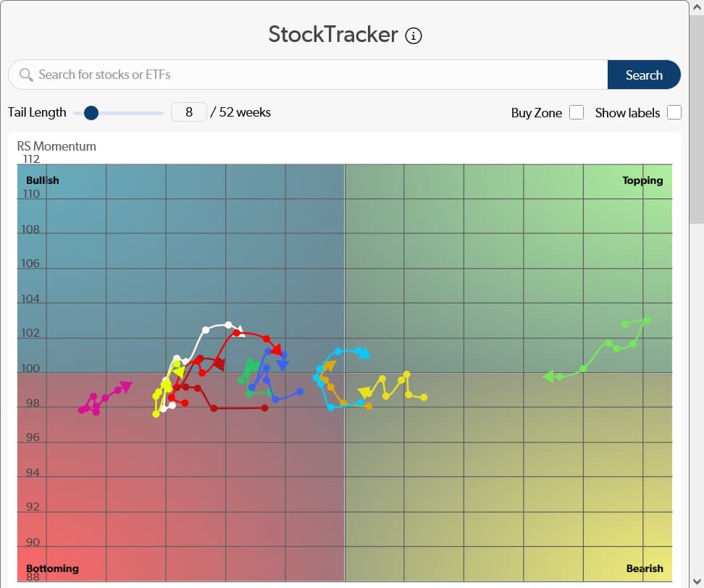Select the yellow arrowhead in Bearish quadrant

pos(366,393)
